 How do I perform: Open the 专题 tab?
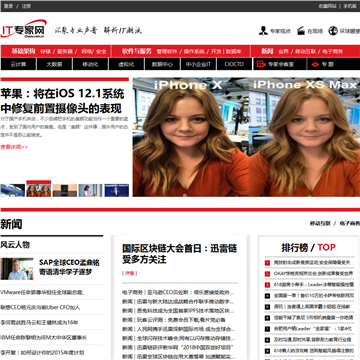(x=334, y=64)
